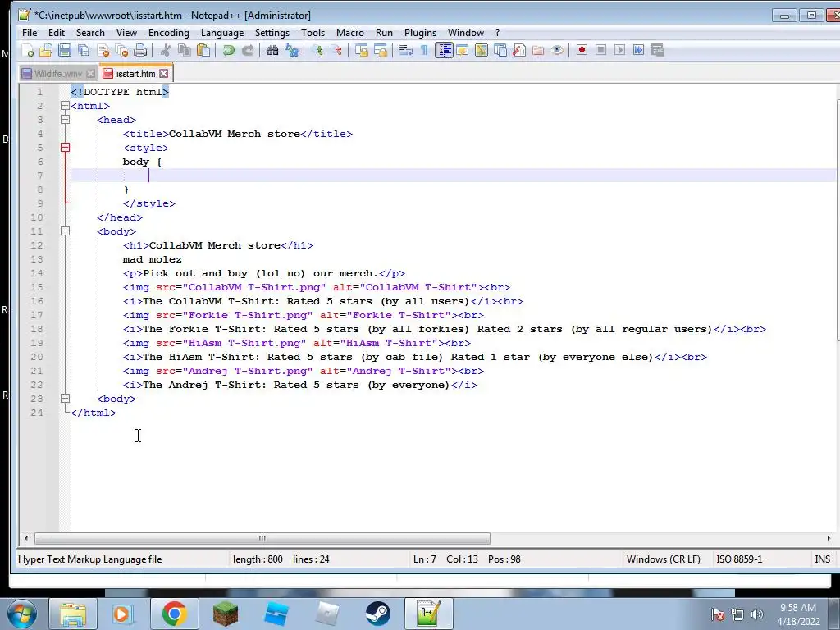Switch to the Wildlife.wmv tab
Image resolution: width=840 pixels, height=630 pixels.
(x=58, y=73)
